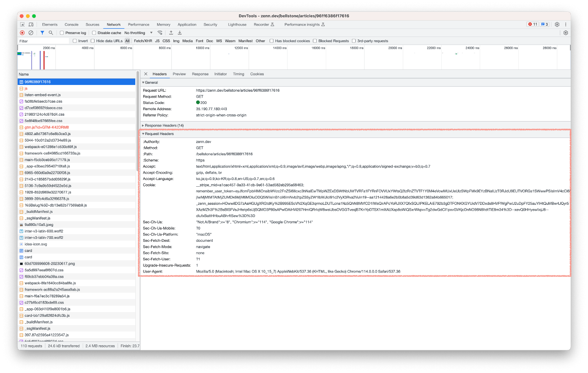The height and width of the screenshot is (373, 588).
Task: Select webpack-e01286e1c530c69f.js request row
Action: [x=76, y=147]
